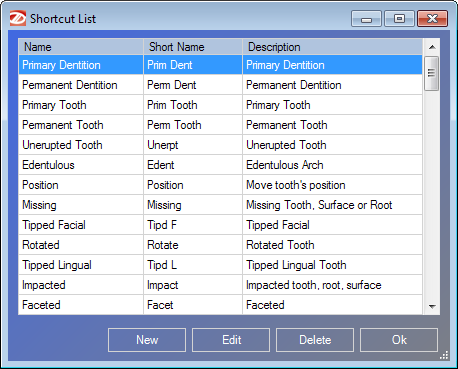Click the scroll down arrow
This screenshot has width=458, height=369.
click(432, 306)
